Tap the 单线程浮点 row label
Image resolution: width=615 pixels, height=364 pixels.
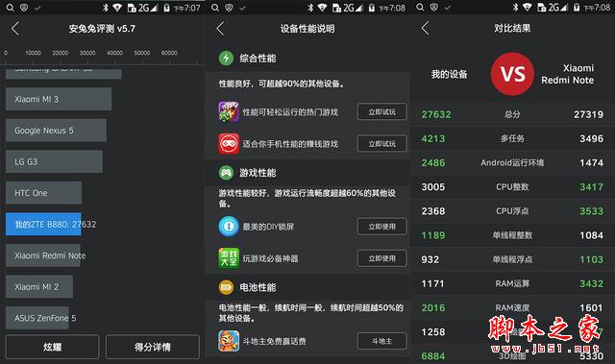512,259
